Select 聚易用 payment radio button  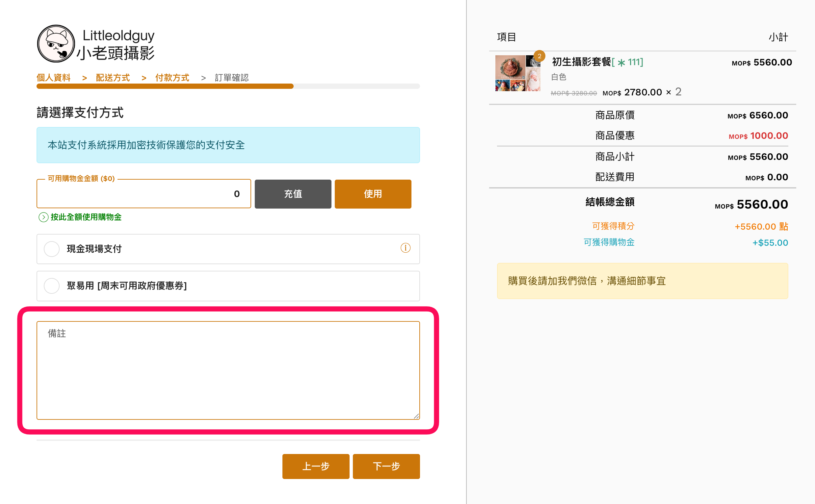(x=52, y=286)
